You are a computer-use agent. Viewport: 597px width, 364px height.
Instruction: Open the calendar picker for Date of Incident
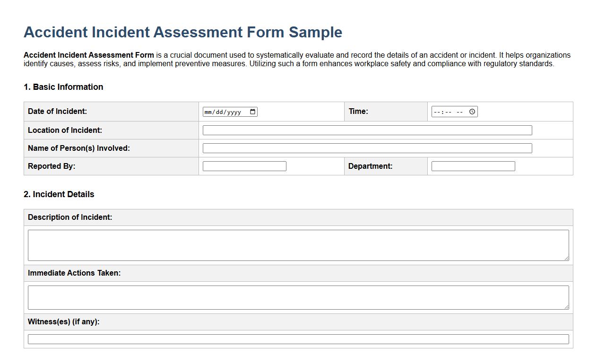(x=253, y=112)
